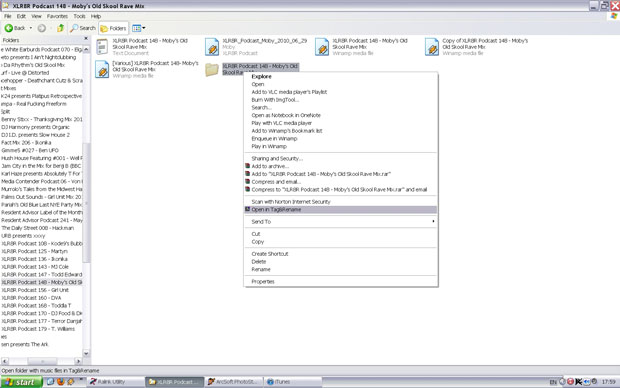Select XLR8R Podcast 125 - Martyn folder
The image size is (620, 388).
pos(34,251)
